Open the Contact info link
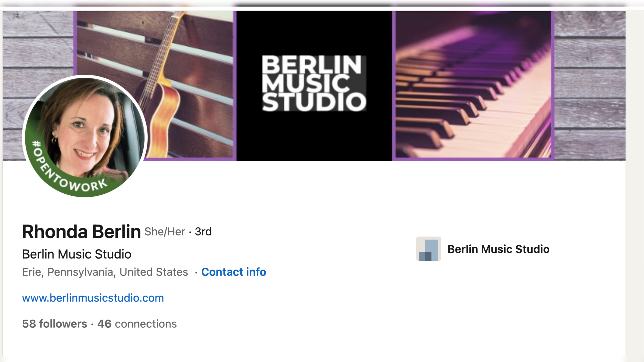Viewport: 644px width, 362px height. [x=233, y=272]
